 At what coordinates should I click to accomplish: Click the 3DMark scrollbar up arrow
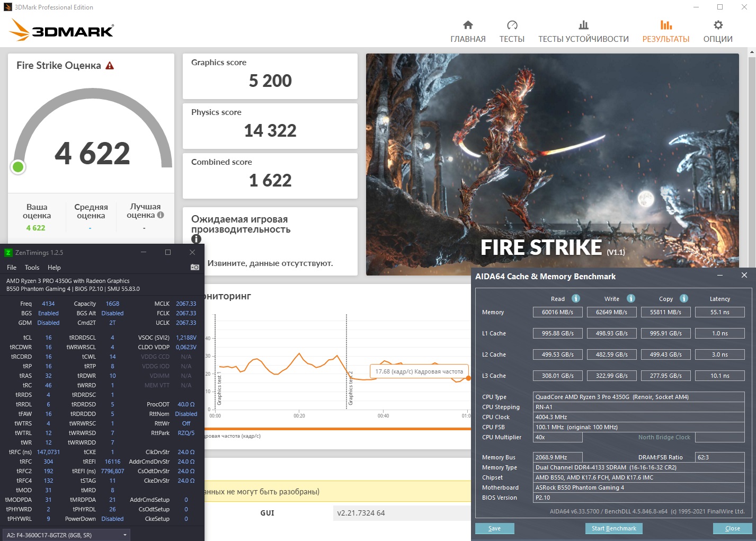click(x=752, y=52)
